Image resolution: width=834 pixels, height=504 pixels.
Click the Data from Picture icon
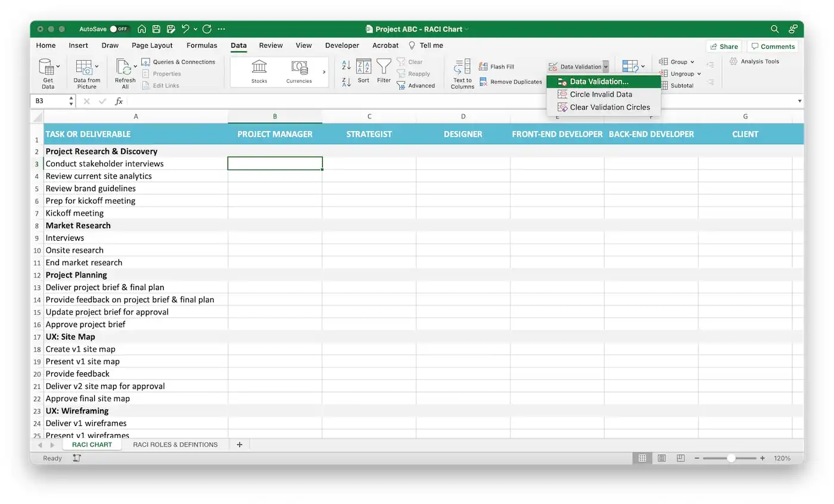pyautogui.click(x=85, y=67)
